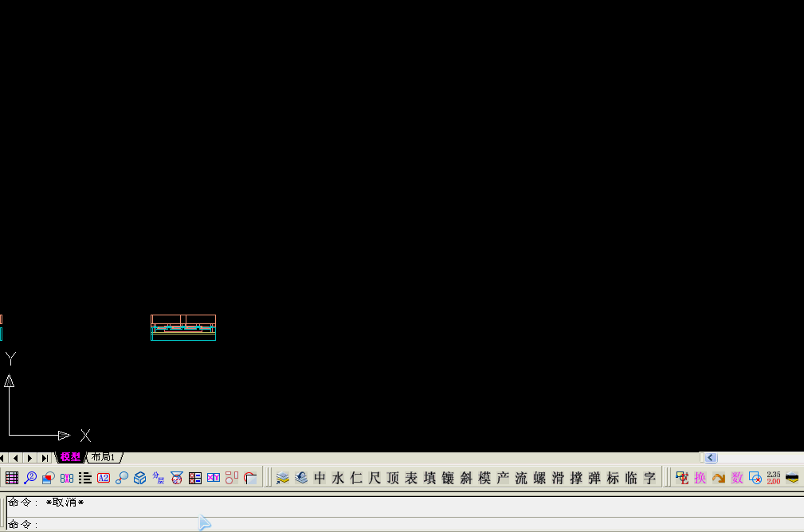Click the orange curved arrow icon
Screen dimensions: 804x532
coord(719,478)
